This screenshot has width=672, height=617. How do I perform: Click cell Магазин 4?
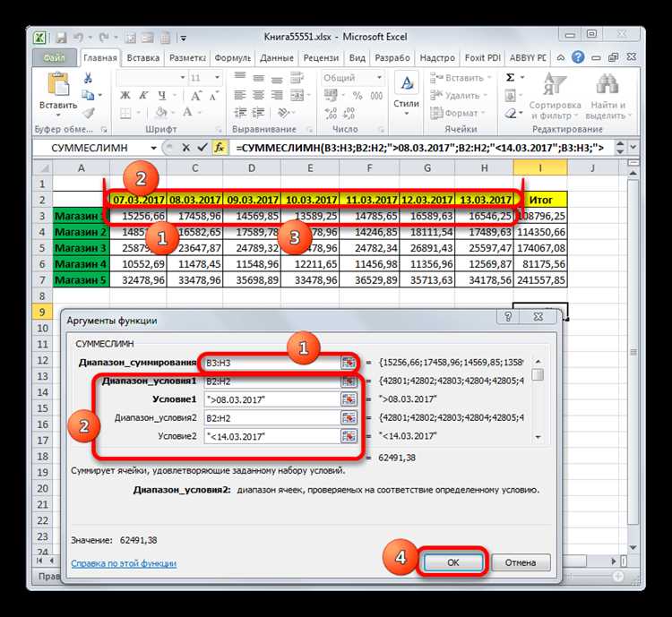point(81,264)
